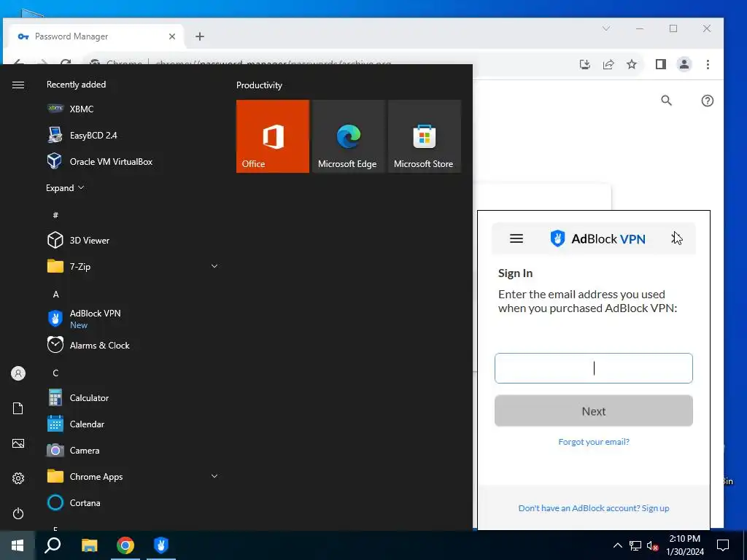Toggle Chrome side panel
Image resolution: width=747 pixels, height=560 pixels.
pyautogui.click(x=661, y=64)
